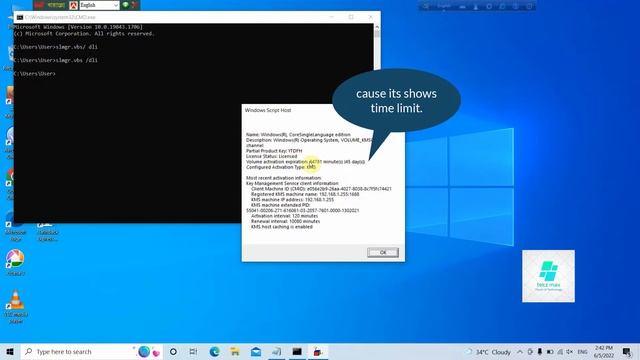Click the green round icon beside English dropdown
The image size is (640, 360).
coord(126,5)
